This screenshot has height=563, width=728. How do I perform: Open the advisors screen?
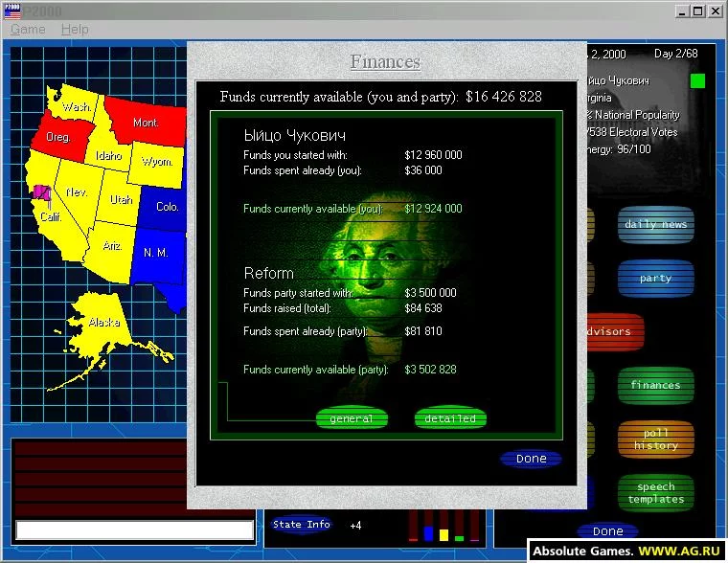615,331
